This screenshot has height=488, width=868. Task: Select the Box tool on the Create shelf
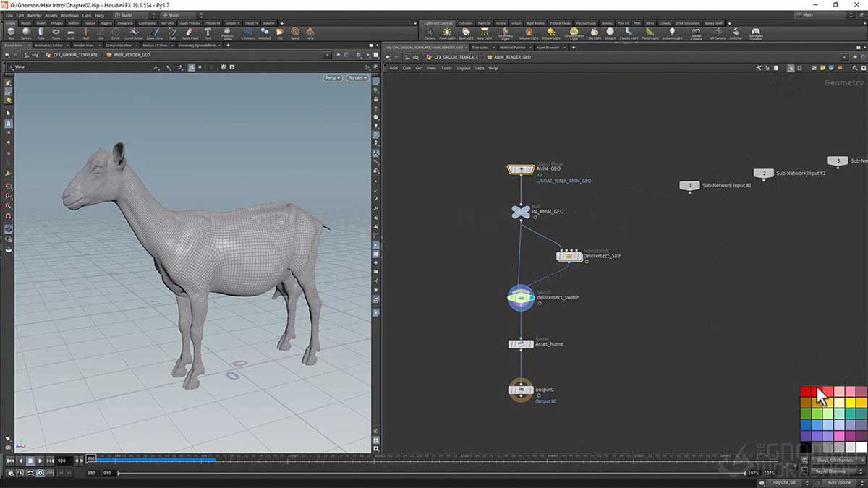(11, 32)
